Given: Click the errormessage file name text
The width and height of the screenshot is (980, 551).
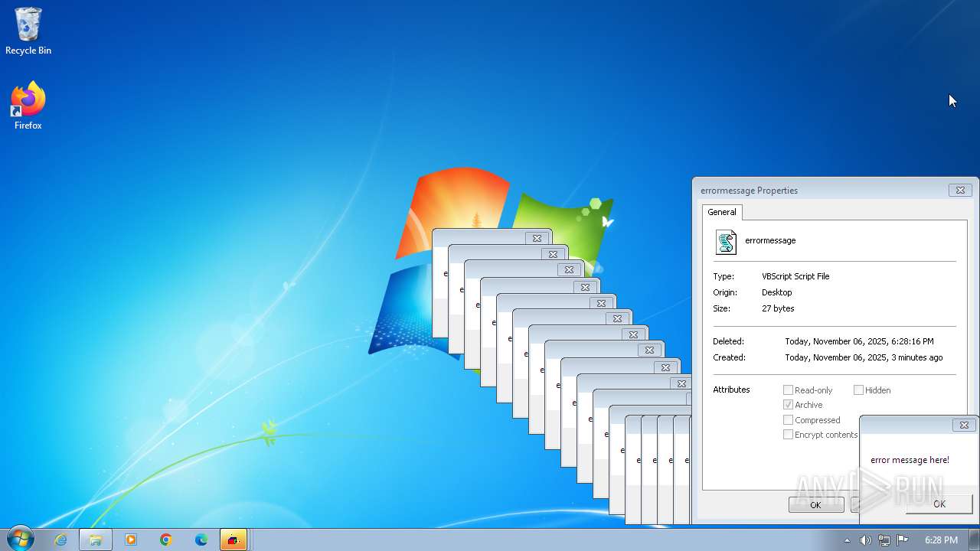Looking at the screenshot, I should coord(770,240).
